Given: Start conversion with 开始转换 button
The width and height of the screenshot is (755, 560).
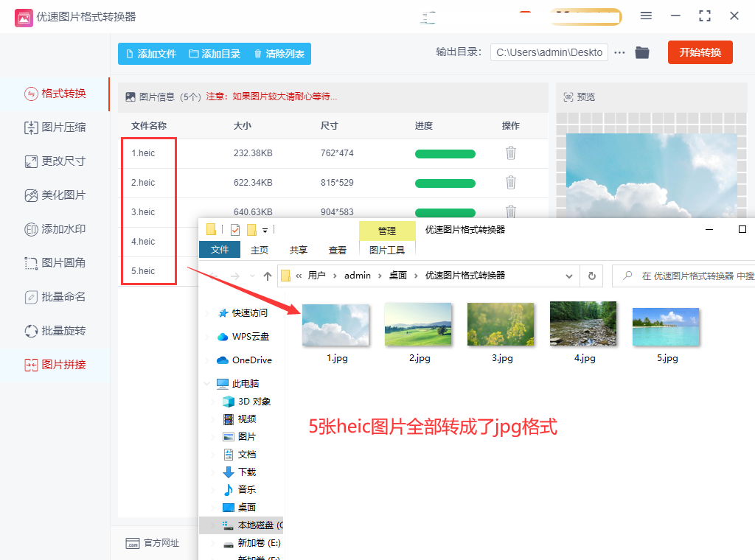Looking at the screenshot, I should coord(700,52).
